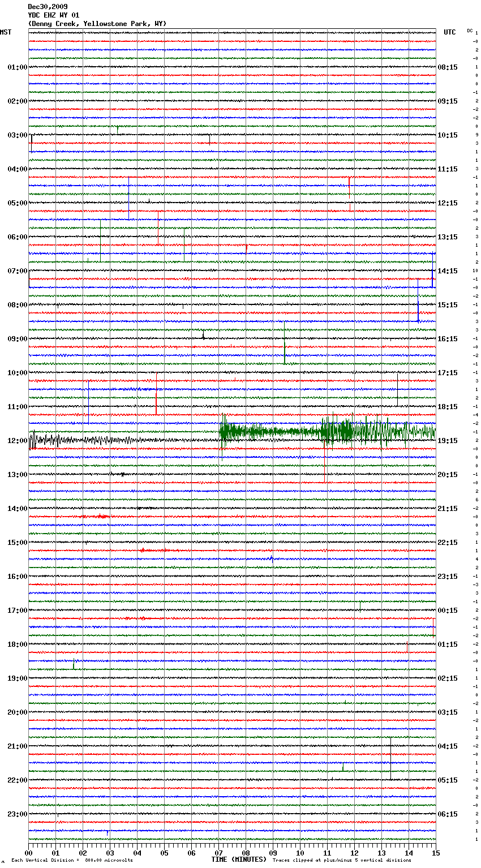Click the 14:15 UTC time label
The image size is (481, 868).
[x=448, y=271]
